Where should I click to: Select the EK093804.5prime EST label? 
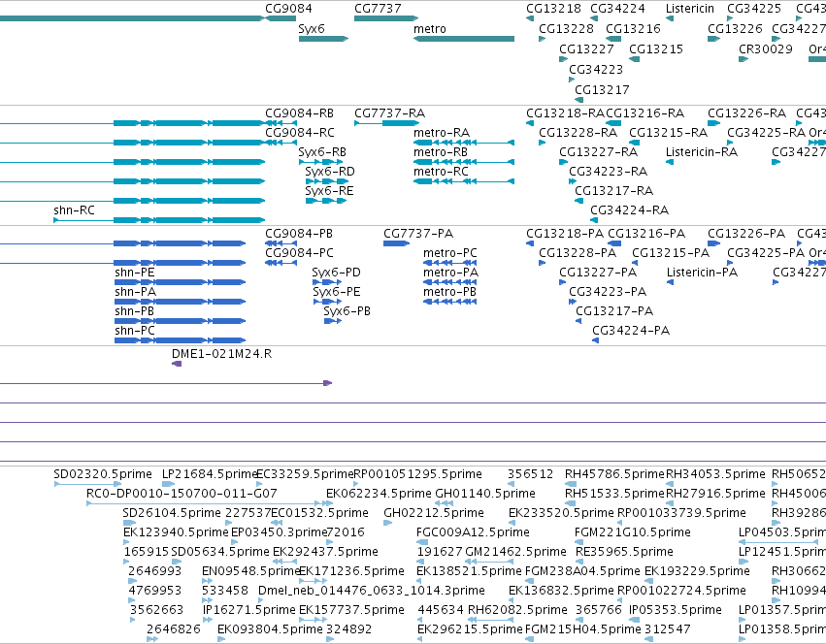270,629
